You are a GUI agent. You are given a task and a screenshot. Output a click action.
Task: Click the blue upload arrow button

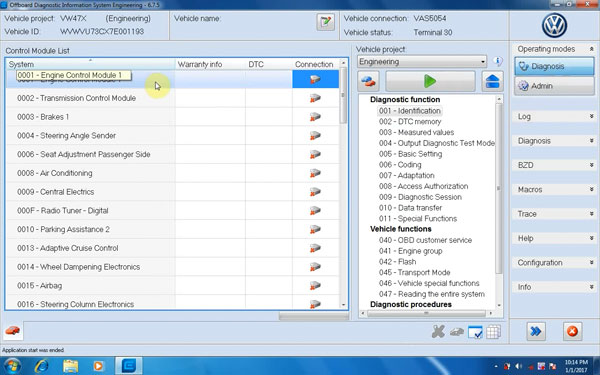point(492,81)
